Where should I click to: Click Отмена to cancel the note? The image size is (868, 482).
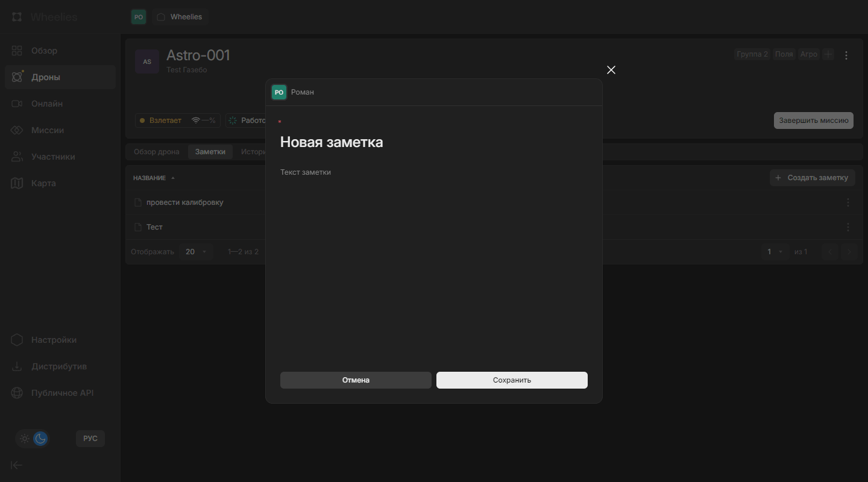[356, 380]
